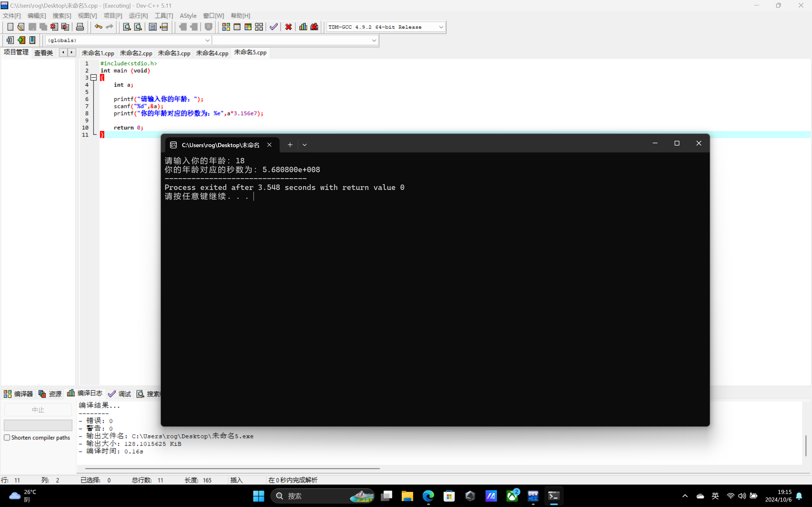This screenshot has width=812, height=507.
Task: Switch to the 未命名3.cpp tab
Action: point(174,53)
